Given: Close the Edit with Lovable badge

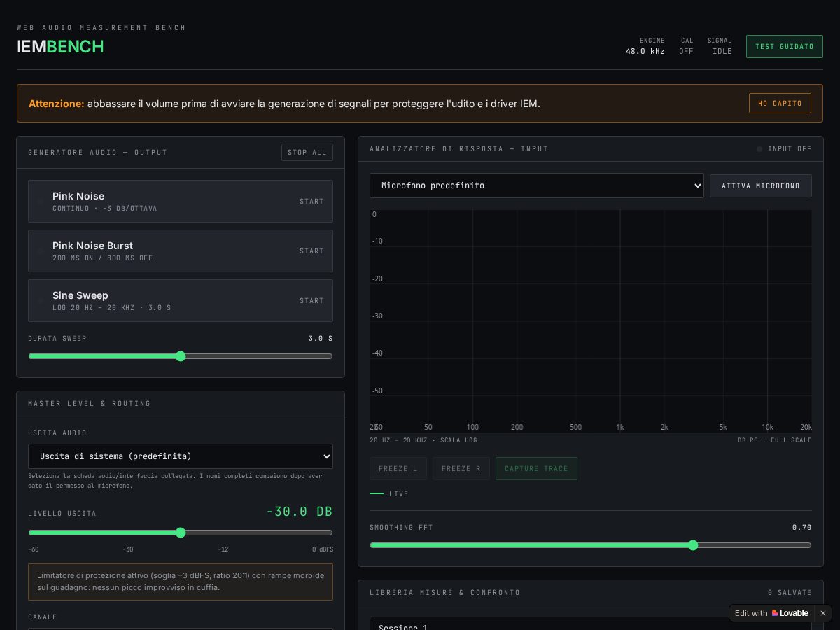Looking at the screenshot, I should coord(822,613).
